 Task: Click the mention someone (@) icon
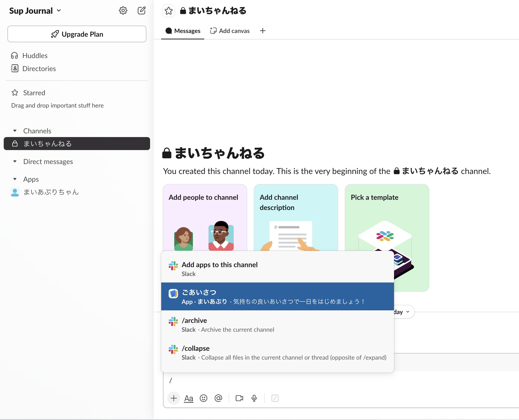(218, 398)
